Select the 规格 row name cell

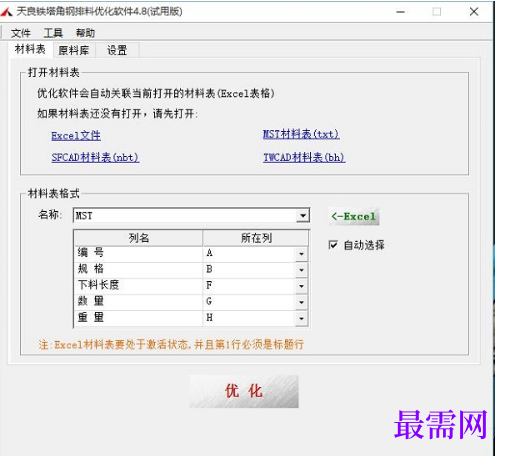[139, 270]
